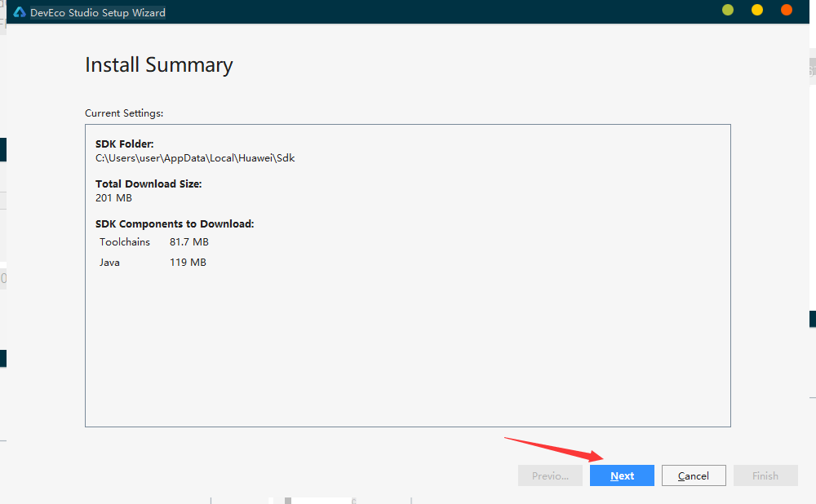Click the Install Summary heading

(x=159, y=65)
